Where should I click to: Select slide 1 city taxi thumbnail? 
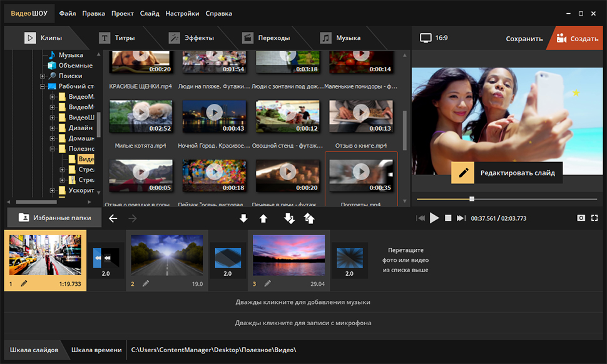45,255
